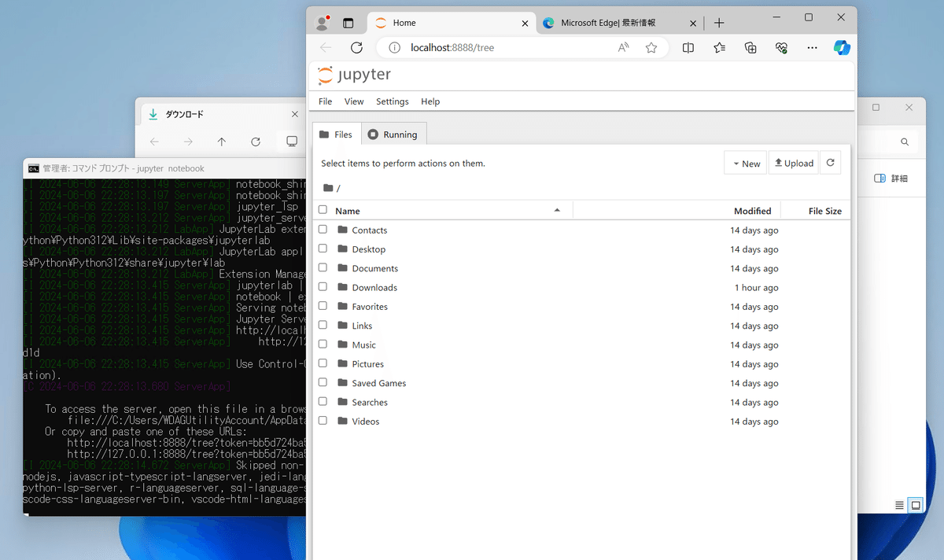Click the Upload button
This screenshot has width=944, height=560.
point(794,163)
